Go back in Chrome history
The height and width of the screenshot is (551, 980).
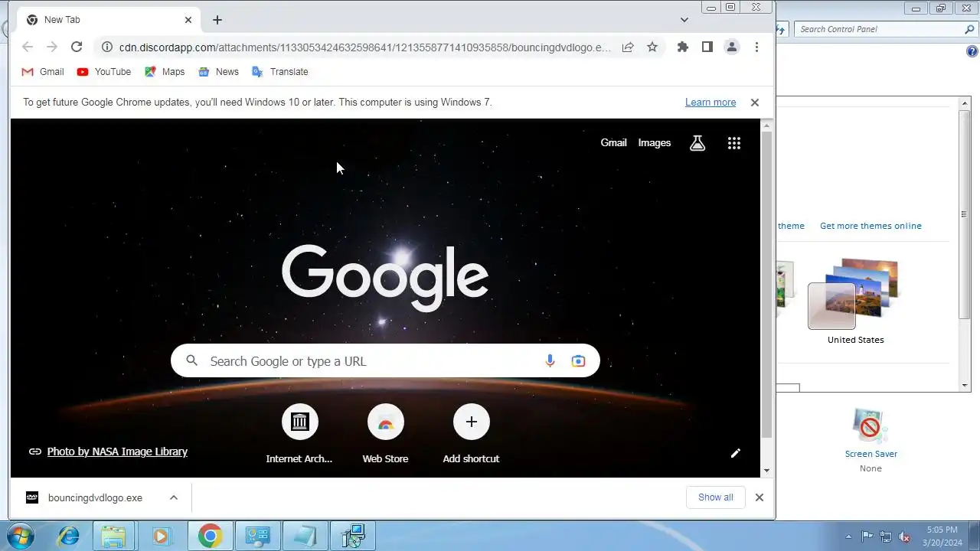[x=28, y=47]
